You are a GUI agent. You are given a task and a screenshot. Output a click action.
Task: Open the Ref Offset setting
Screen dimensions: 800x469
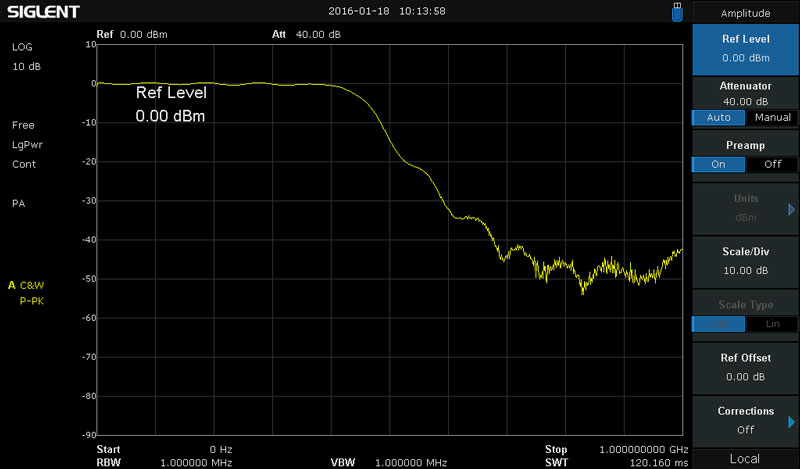(745, 366)
